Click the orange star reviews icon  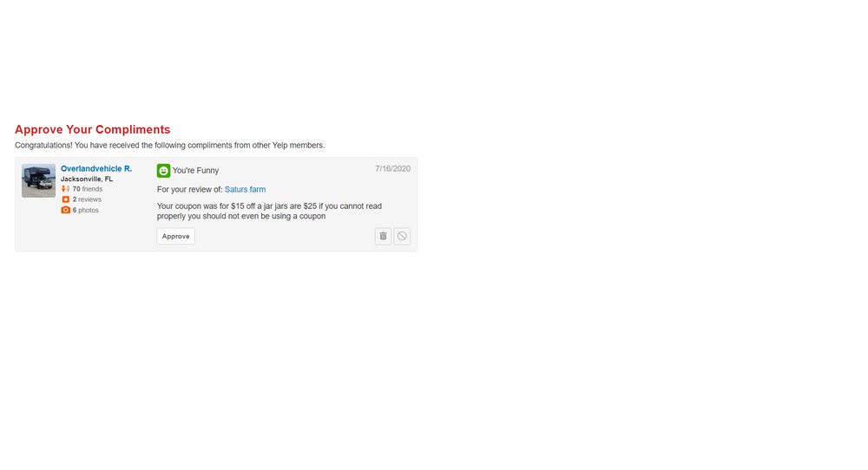65,199
